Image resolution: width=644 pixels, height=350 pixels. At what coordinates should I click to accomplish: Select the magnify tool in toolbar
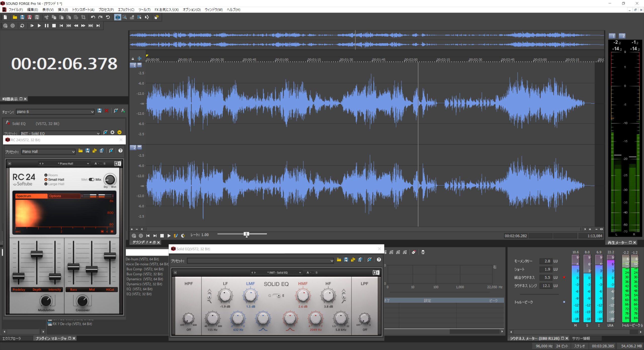point(125,17)
